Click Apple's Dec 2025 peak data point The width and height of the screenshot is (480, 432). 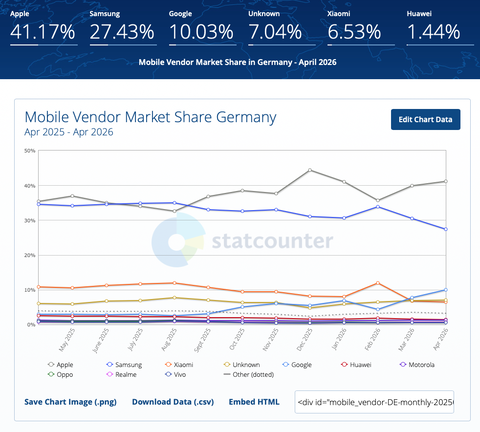click(x=310, y=170)
